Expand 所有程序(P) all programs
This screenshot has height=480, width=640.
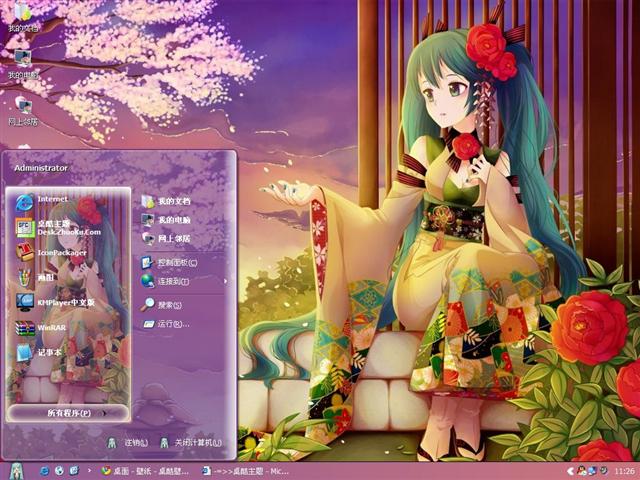coord(68,413)
